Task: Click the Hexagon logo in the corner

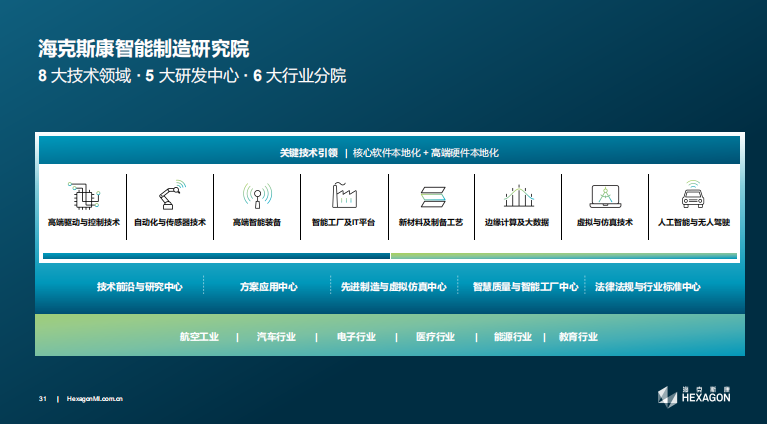Action: tap(694, 397)
